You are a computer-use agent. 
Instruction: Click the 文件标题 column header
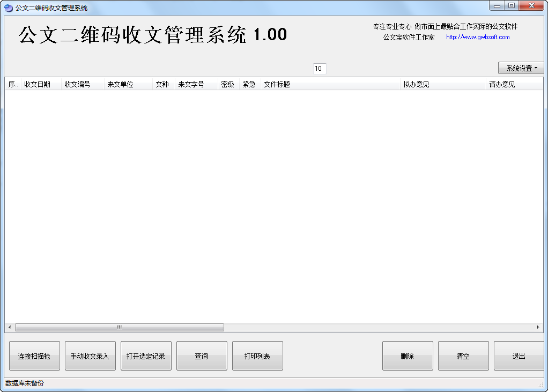(330, 84)
